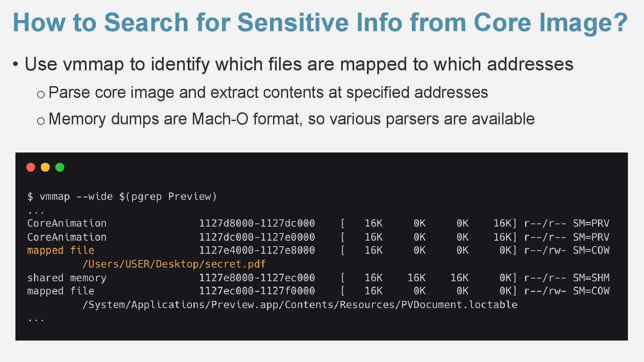
Task: Click the 'Parse core image' sub-bullet
Action: [268, 92]
